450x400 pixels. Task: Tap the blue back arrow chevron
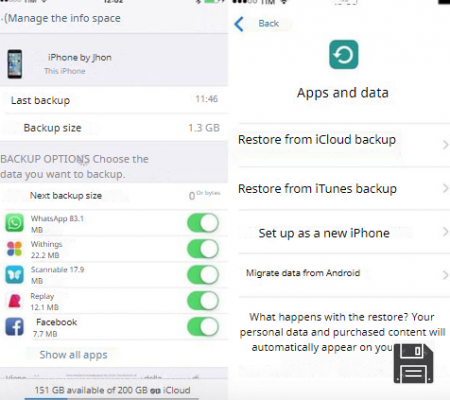pyautogui.click(x=239, y=24)
